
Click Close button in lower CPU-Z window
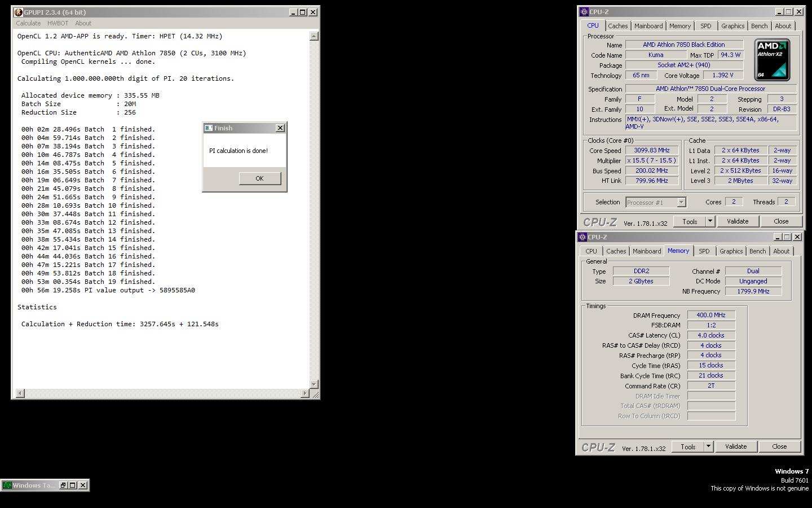pos(779,446)
